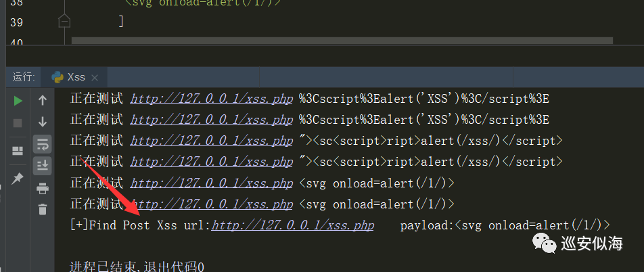
Task: Click the [+]Find Post Xss url text
Action: 141,225
